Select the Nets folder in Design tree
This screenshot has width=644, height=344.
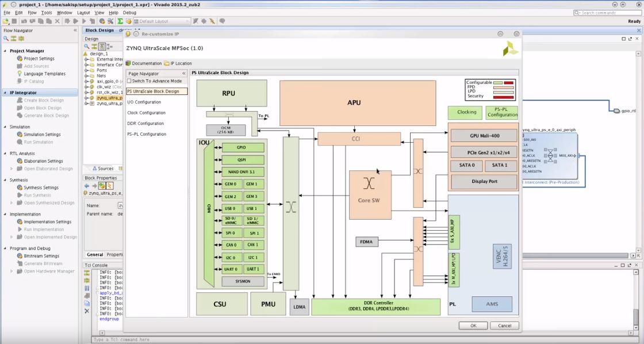101,76
